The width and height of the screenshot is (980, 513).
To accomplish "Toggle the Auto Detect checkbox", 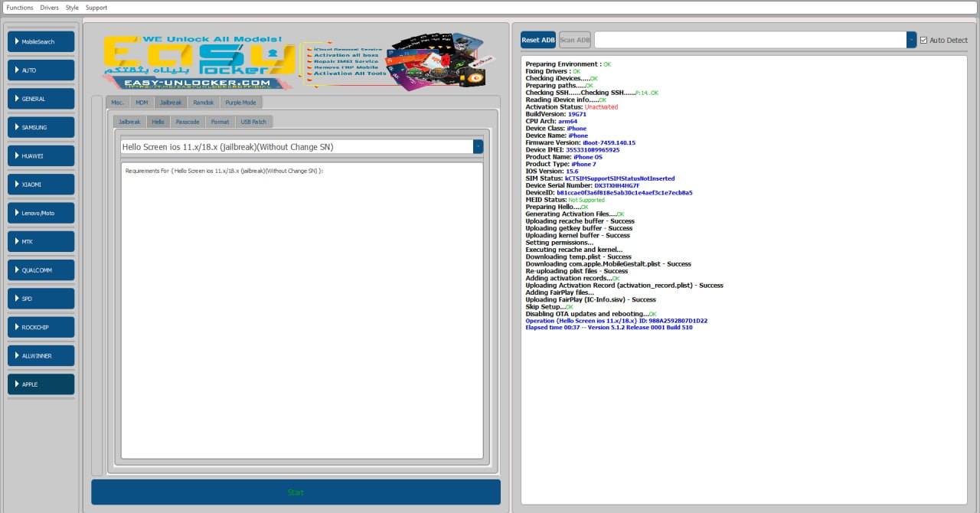I will 924,40.
